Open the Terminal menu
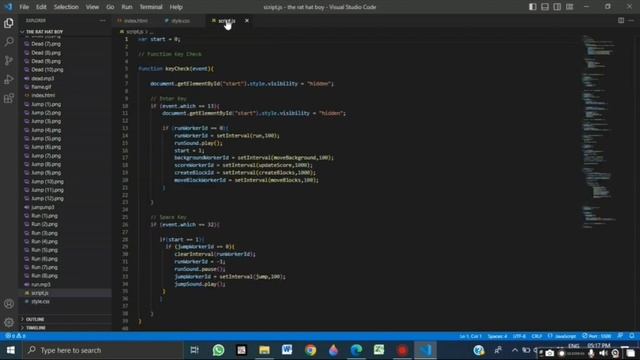 [151, 7]
